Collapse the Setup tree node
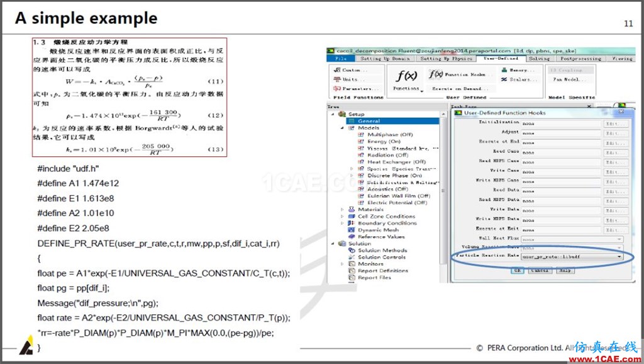This screenshot has height=364, width=644. click(332, 114)
